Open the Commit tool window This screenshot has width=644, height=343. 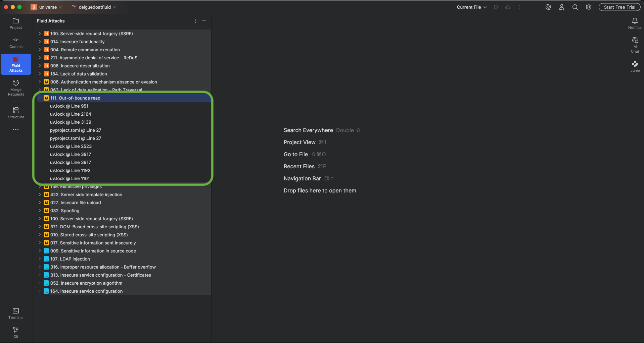coord(16,43)
